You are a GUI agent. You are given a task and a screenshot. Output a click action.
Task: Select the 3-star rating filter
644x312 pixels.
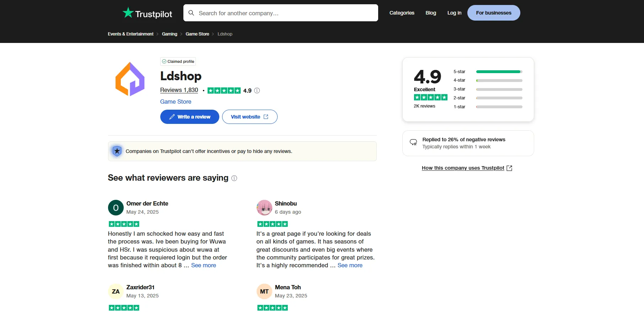499,89
